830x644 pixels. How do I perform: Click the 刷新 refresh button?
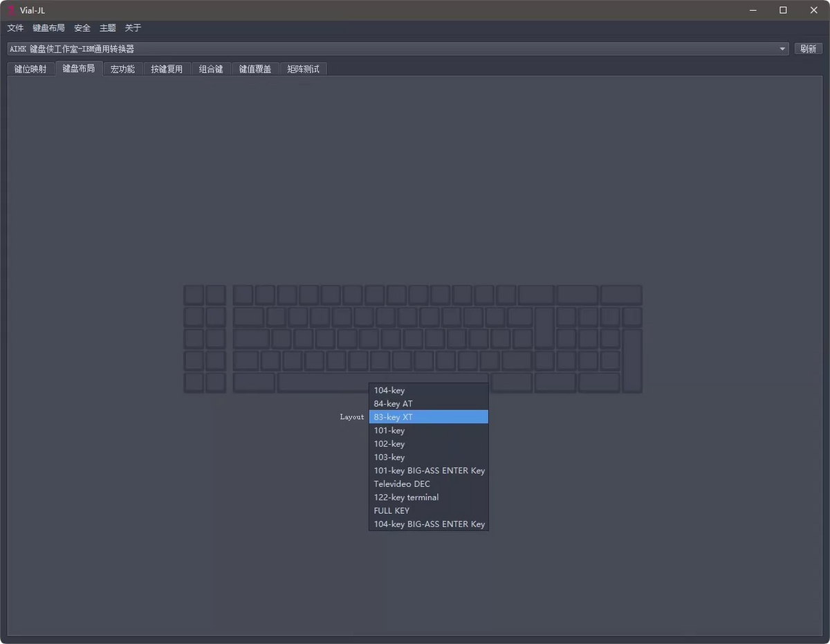click(x=808, y=49)
